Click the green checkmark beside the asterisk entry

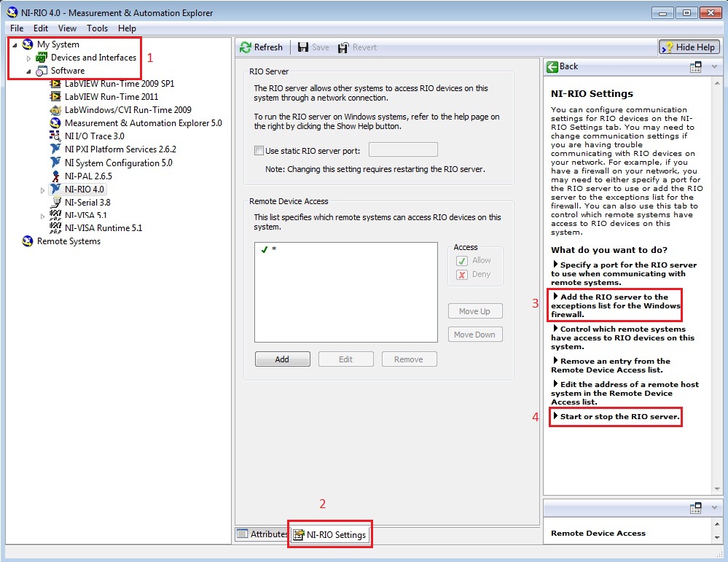pos(265,249)
